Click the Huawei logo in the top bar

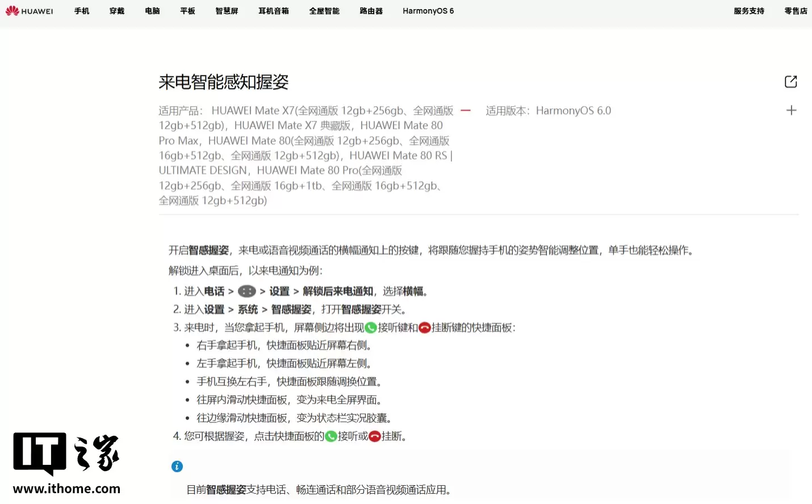30,10
